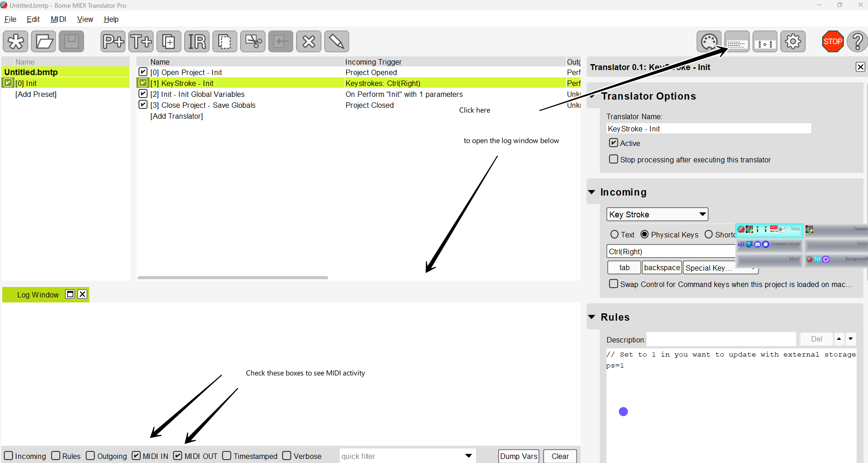Select the Text radio button
This screenshot has height=463, width=868.
click(x=614, y=234)
